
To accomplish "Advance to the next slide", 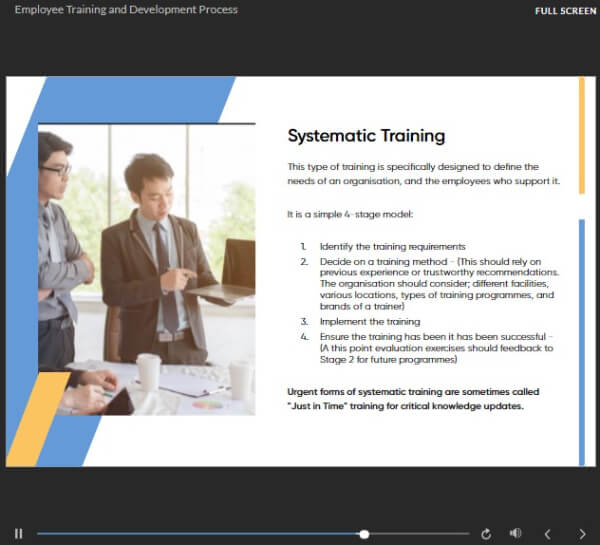I will (x=582, y=534).
